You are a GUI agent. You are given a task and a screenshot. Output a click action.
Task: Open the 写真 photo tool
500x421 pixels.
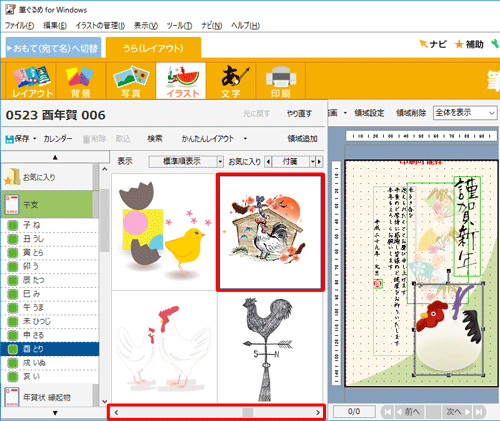pos(131,81)
